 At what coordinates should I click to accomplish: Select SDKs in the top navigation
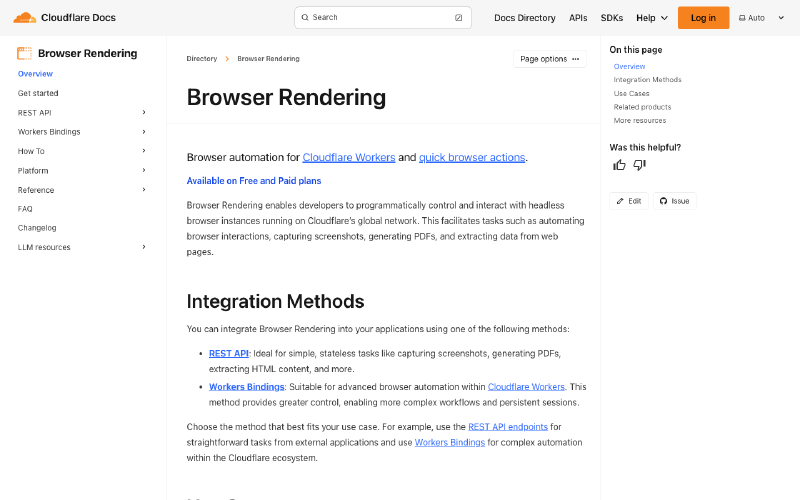pos(611,17)
